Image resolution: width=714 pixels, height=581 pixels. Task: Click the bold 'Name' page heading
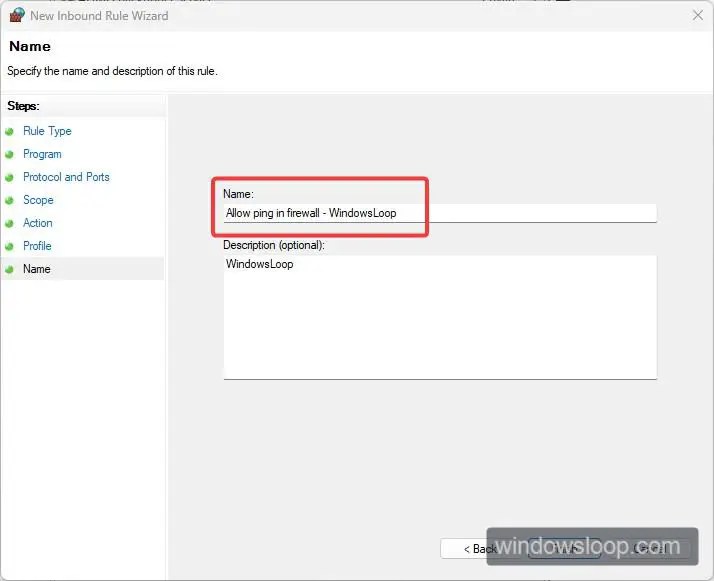point(30,46)
